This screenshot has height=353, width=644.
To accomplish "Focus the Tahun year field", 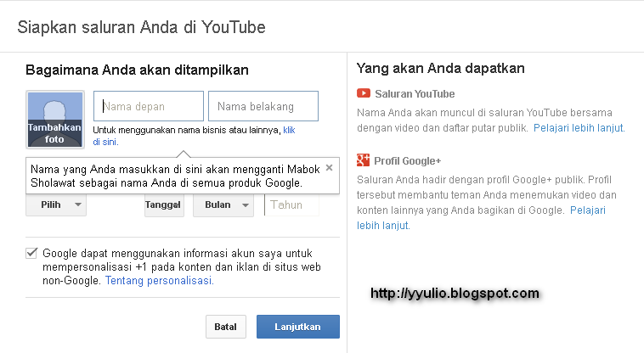I will coord(291,205).
